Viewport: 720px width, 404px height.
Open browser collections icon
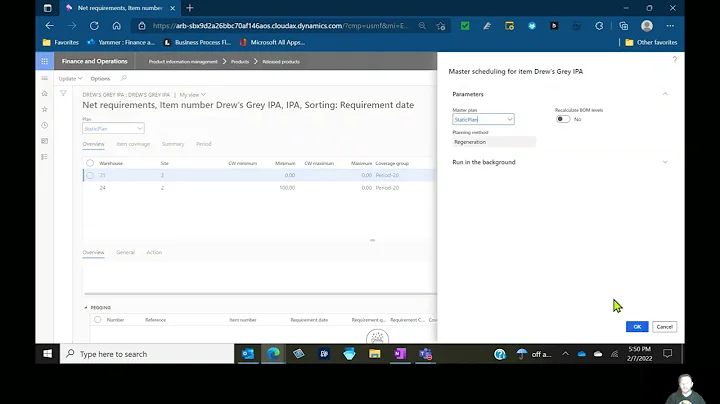click(623, 26)
